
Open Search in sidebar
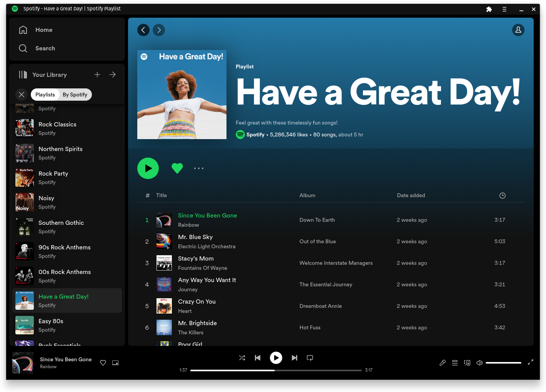(x=37, y=48)
